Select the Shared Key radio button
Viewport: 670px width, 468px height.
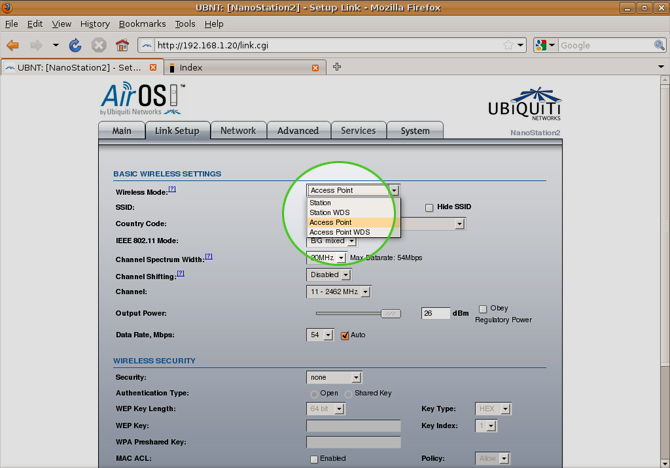(x=348, y=394)
